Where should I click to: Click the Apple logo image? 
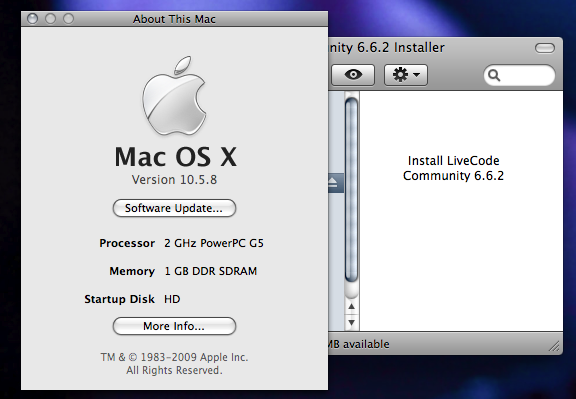pos(174,96)
